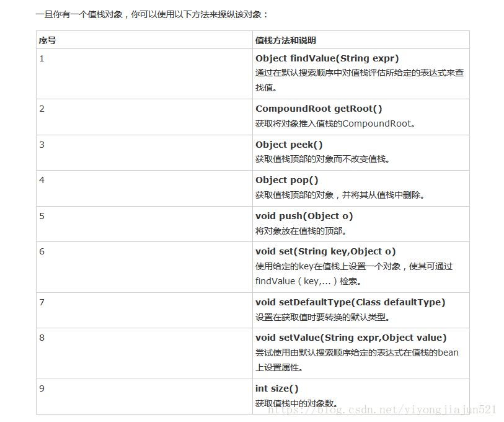This screenshot has height=422, width=504.
Task: Click row number 2 in the 序号 column
Action: click(x=42, y=109)
